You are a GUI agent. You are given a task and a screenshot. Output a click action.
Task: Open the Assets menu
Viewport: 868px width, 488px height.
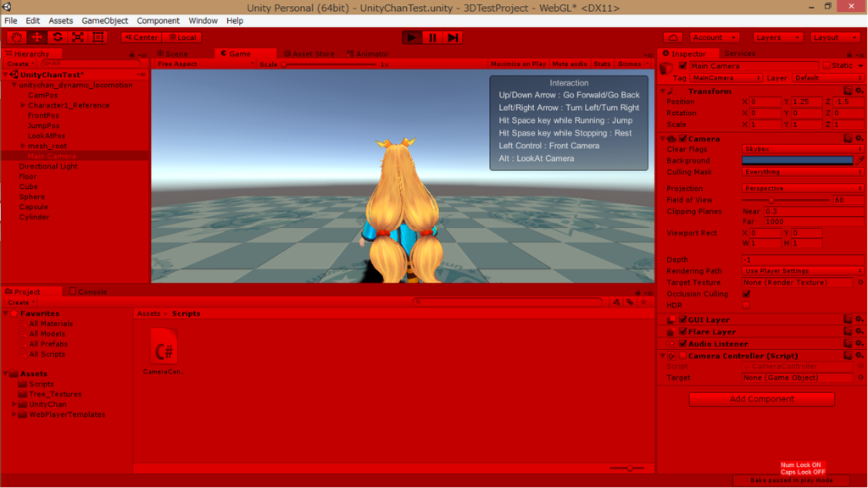pos(61,20)
